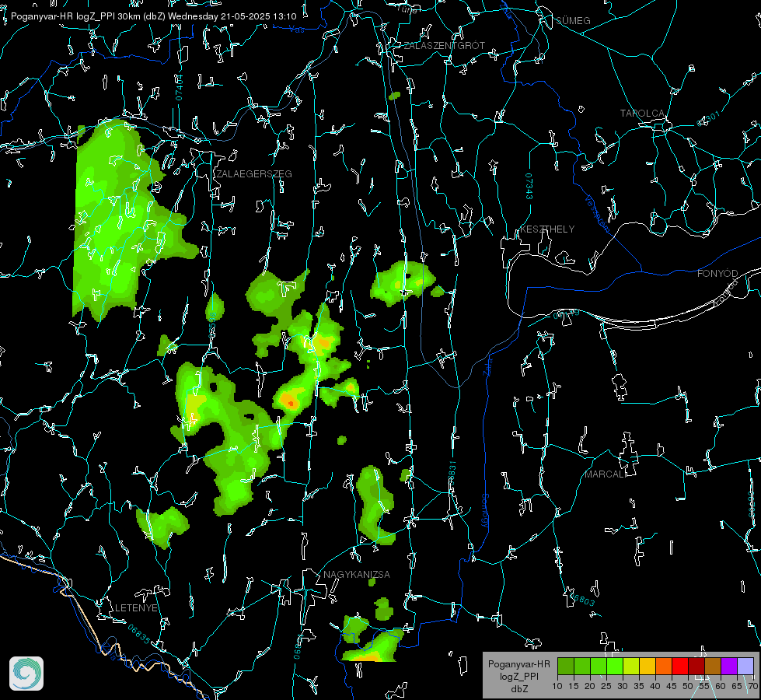Click the KESZTHELY city label
The width and height of the screenshot is (761, 700).
547,229
